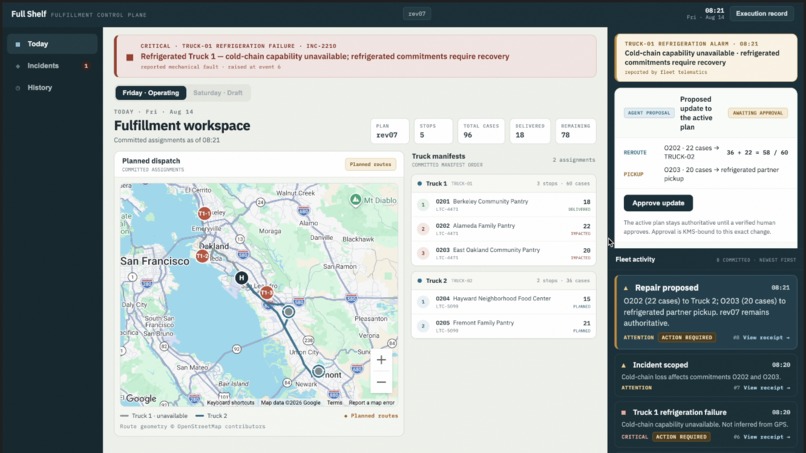
Task: Zoom in on the map
Action: pos(381,360)
